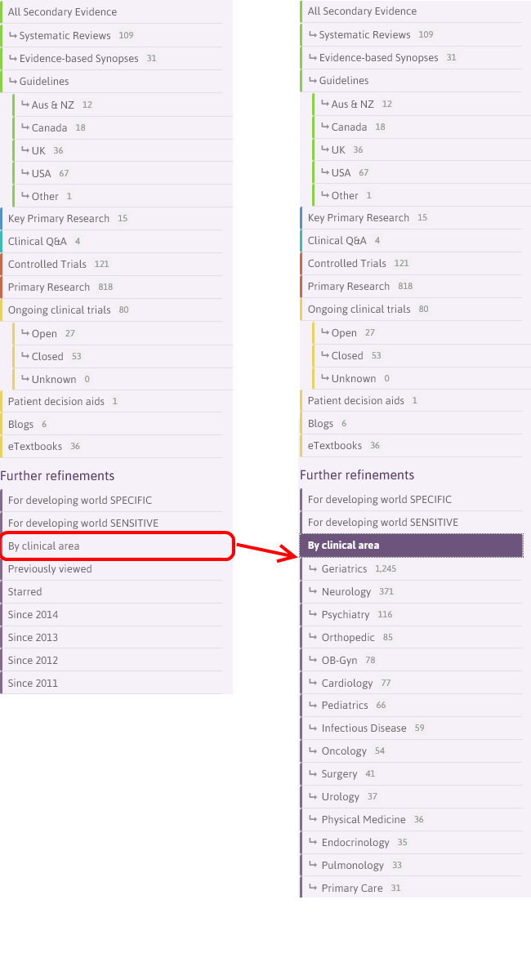Limit results to Since 2014
This screenshot has height=980, width=531.
click(33, 614)
